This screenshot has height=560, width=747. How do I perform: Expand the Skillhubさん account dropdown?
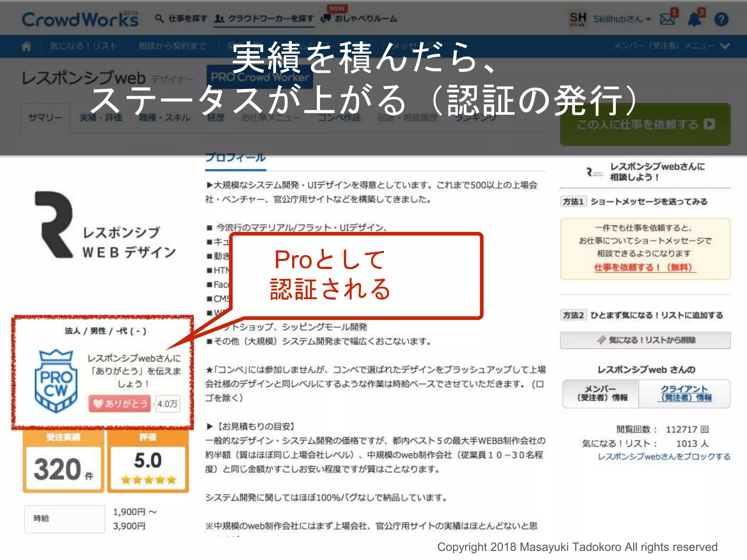pos(622,19)
